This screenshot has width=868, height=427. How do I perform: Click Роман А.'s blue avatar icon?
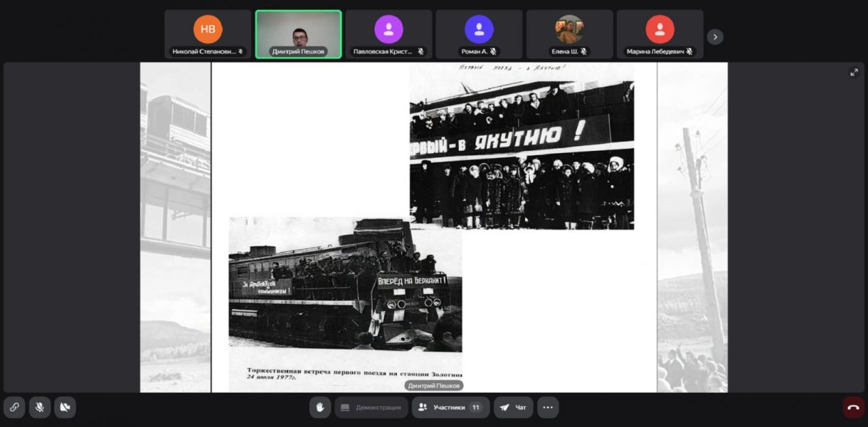pos(479,30)
